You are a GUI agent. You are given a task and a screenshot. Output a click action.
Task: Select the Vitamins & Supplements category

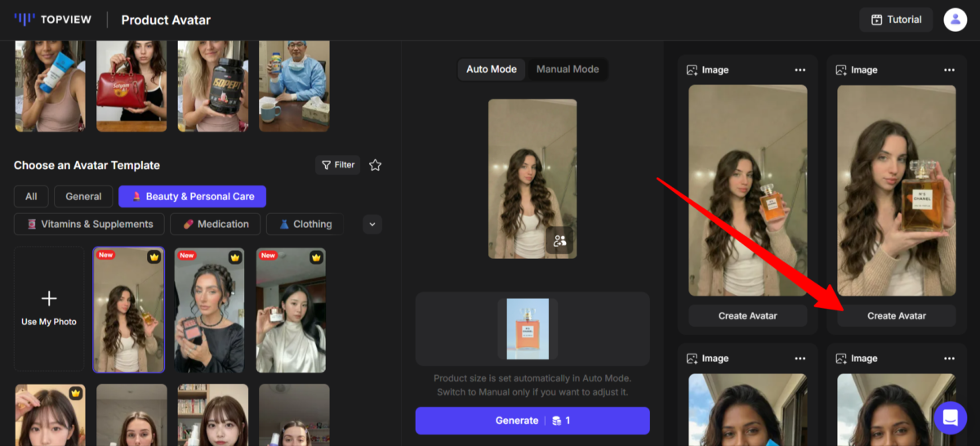point(89,224)
